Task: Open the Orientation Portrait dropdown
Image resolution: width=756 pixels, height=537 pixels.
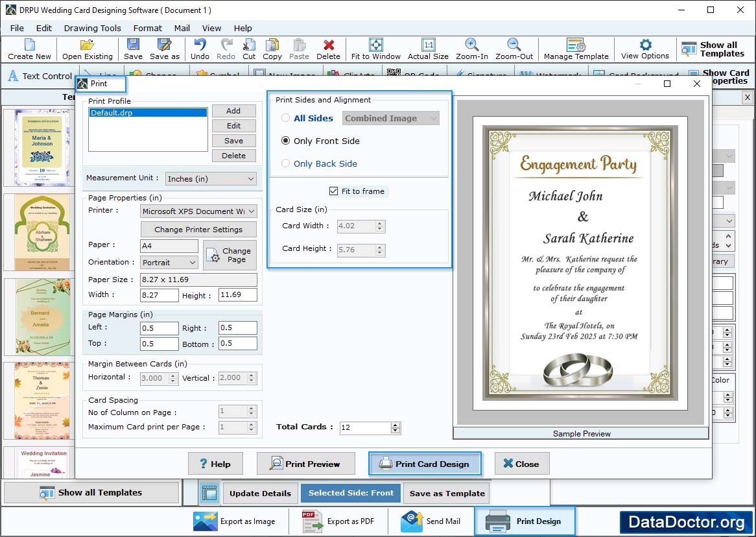Action: pyautogui.click(x=169, y=263)
